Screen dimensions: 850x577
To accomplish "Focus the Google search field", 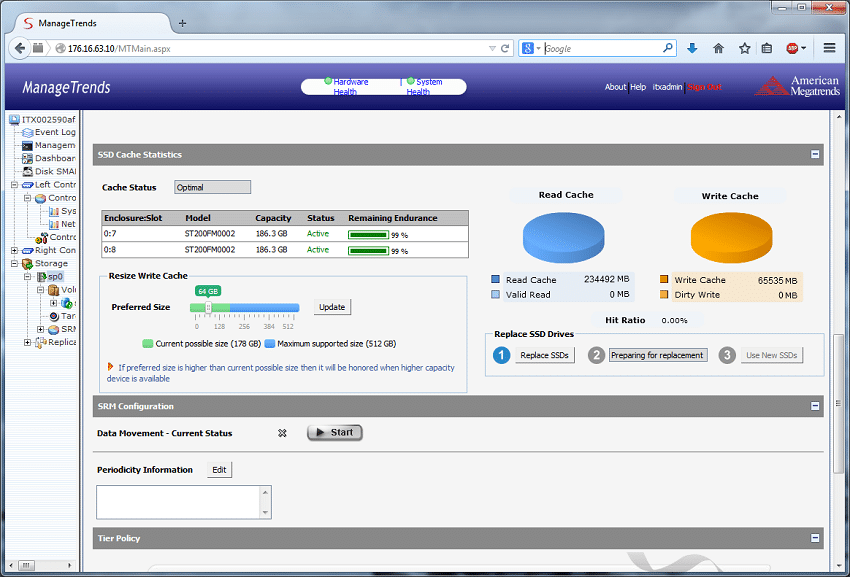I will click(603, 48).
